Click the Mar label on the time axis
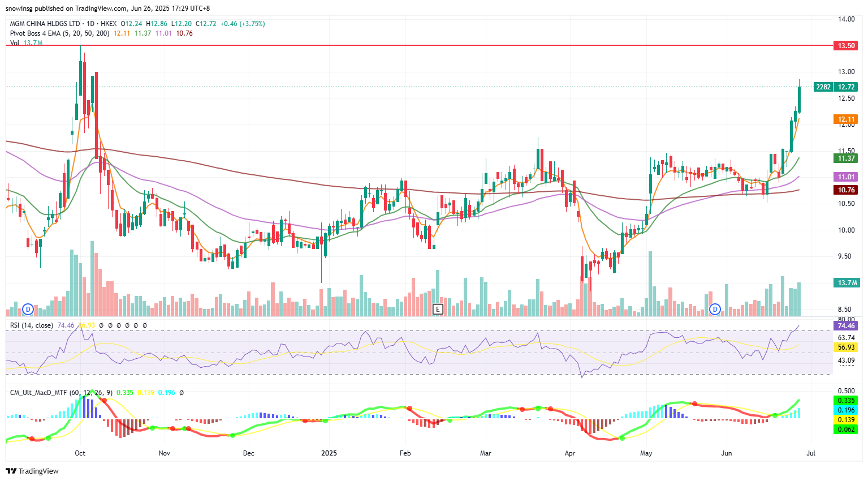The image size is (868, 481). coord(485,453)
